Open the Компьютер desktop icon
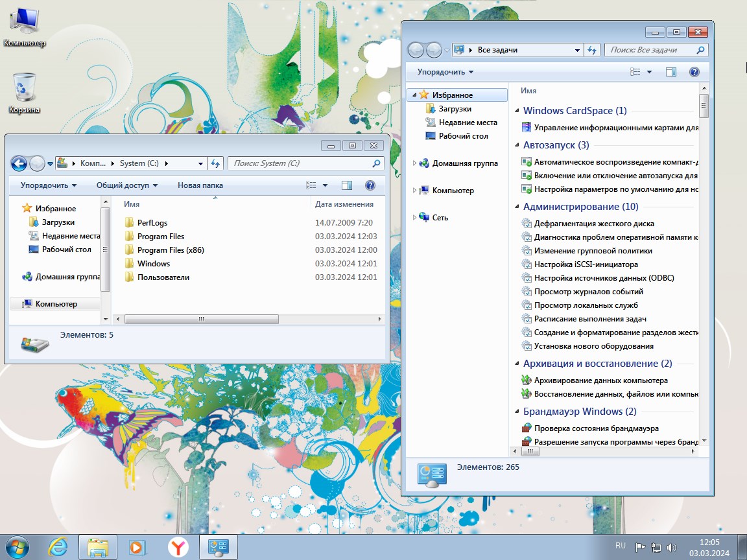This screenshot has width=747, height=560. (24, 27)
